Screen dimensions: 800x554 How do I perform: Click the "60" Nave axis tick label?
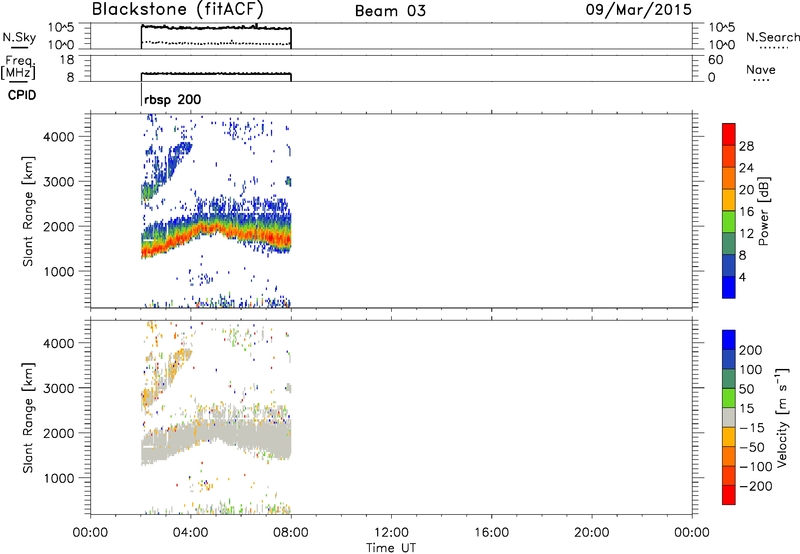coord(715,60)
